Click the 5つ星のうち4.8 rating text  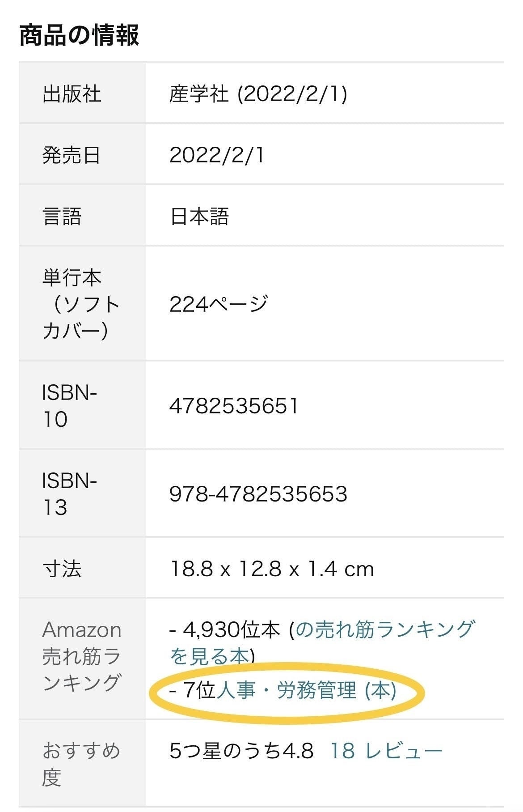(x=241, y=751)
